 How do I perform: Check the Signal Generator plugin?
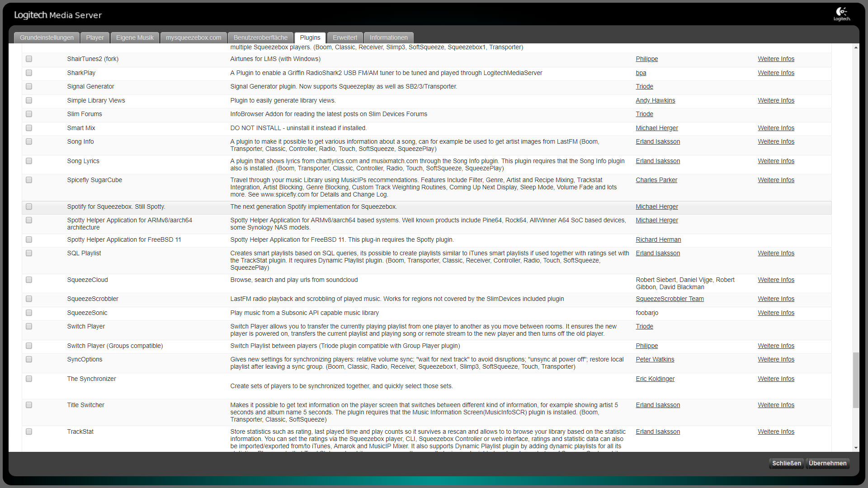[29, 86]
